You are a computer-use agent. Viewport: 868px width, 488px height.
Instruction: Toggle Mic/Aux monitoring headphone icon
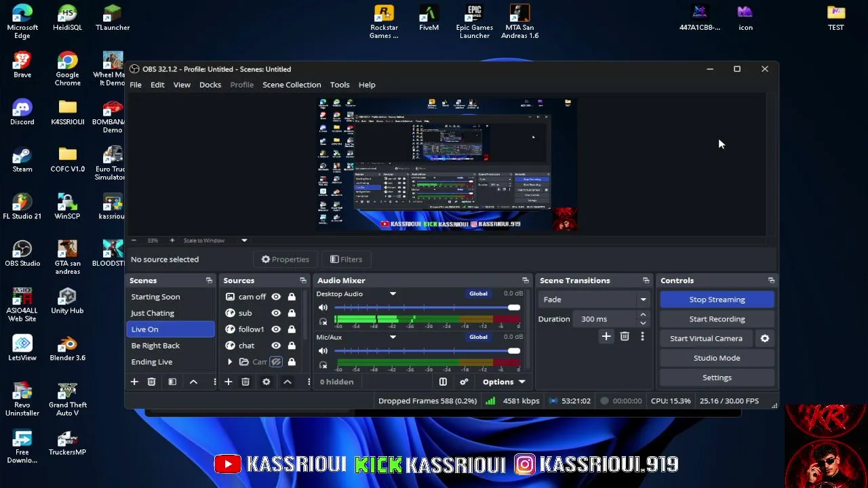[x=323, y=365]
